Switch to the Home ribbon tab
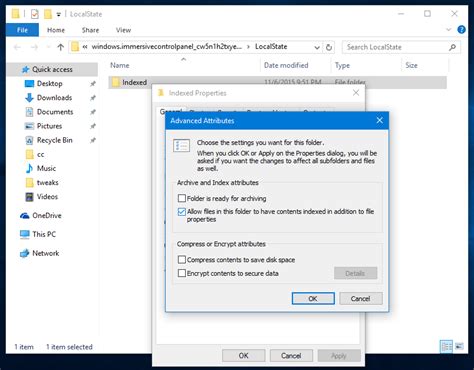The width and height of the screenshot is (474, 370). pyautogui.click(x=56, y=30)
